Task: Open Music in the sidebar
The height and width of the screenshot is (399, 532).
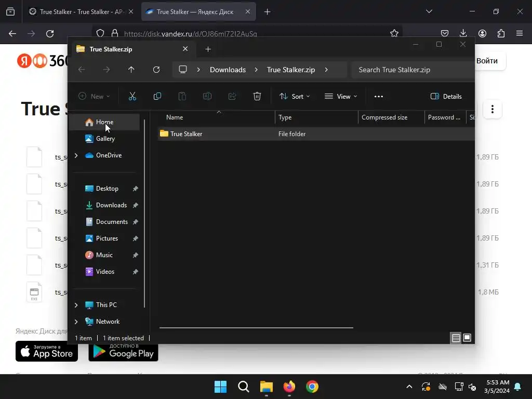Action: pyautogui.click(x=104, y=255)
